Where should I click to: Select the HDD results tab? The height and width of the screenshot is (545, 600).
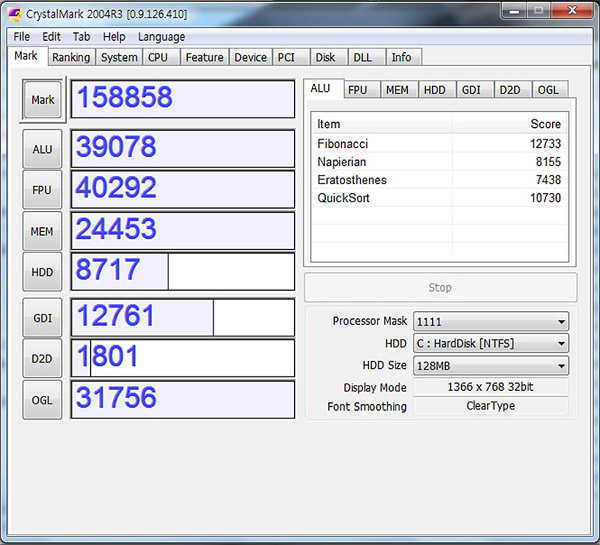point(437,90)
